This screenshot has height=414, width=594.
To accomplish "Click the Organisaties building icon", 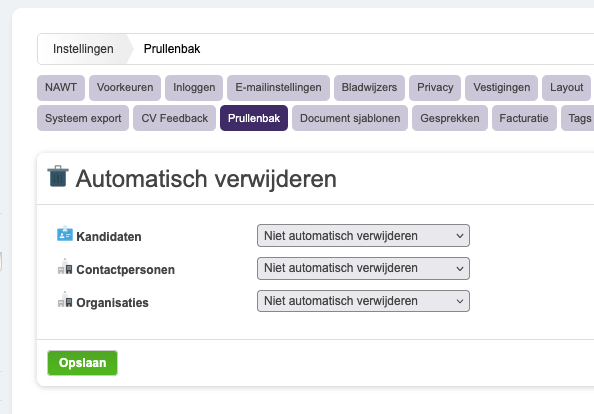I will pos(65,300).
